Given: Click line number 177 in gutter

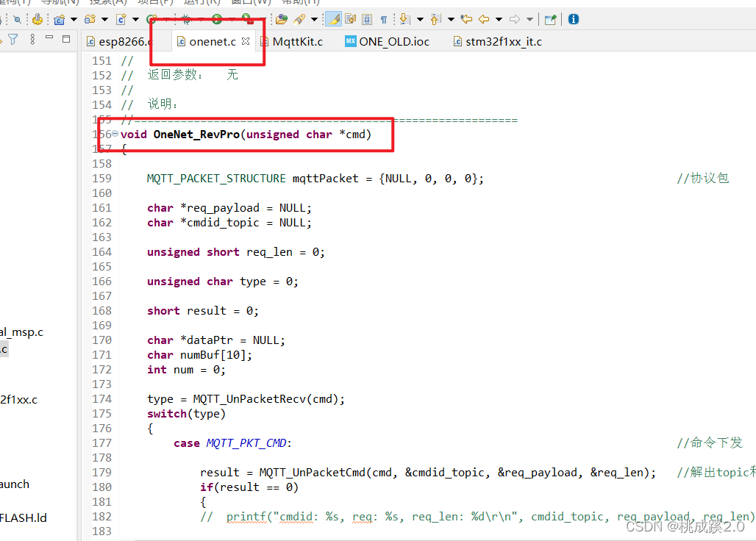Looking at the screenshot, I should [x=101, y=443].
